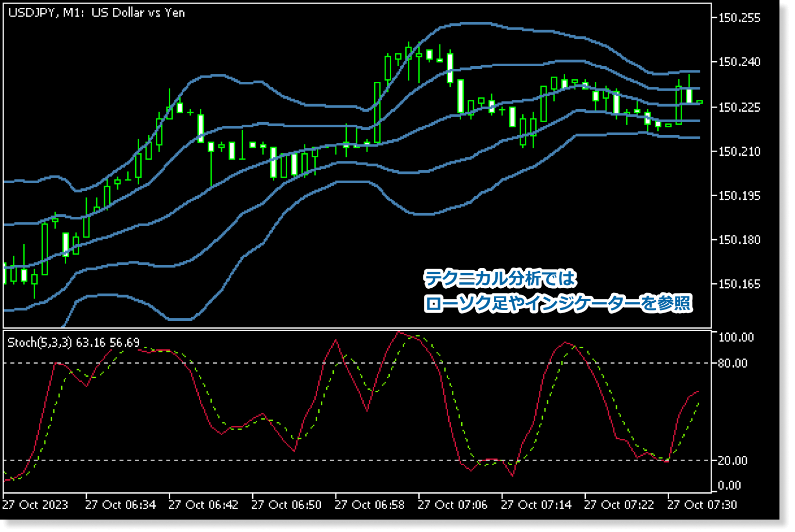Click the Stoch(5,3,3) indicator label
The width and height of the screenshot is (795, 532).
click(73, 343)
